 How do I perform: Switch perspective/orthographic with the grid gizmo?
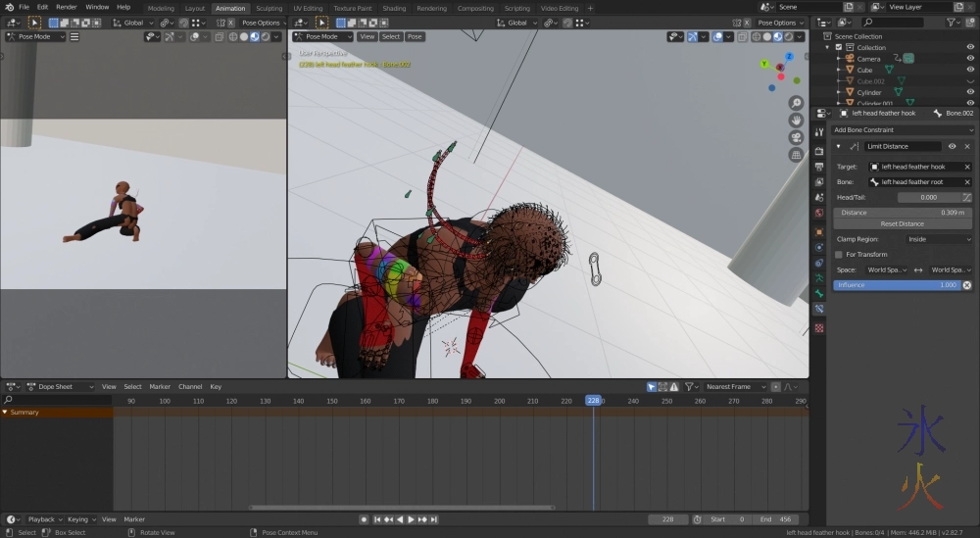(x=796, y=155)
